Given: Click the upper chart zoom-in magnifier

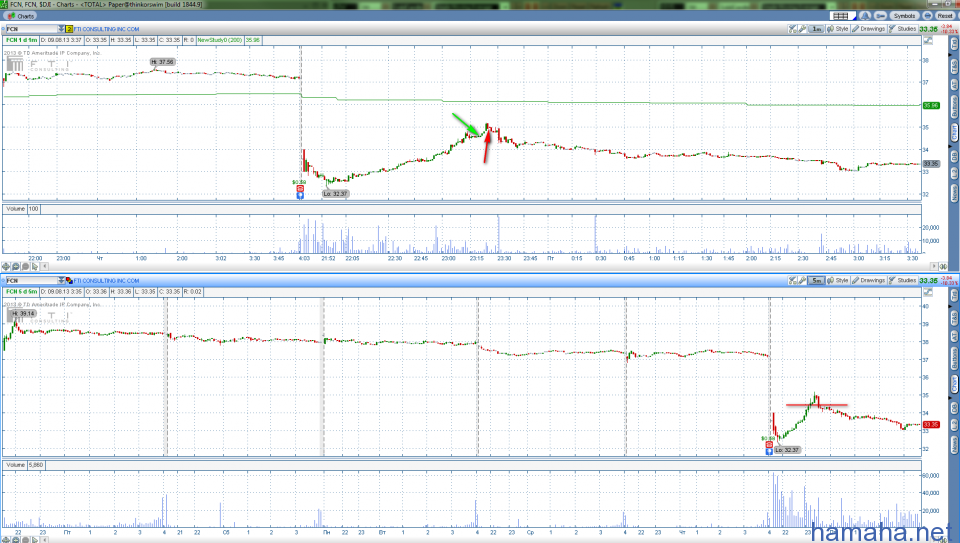Looking at the screenshot, I should (x=16, y=266).
